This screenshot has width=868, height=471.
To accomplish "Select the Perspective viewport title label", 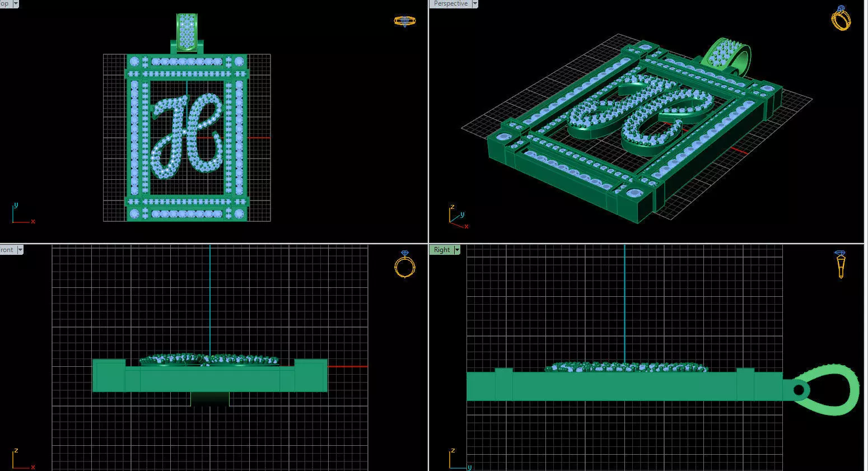I will [x=450, y=3].
